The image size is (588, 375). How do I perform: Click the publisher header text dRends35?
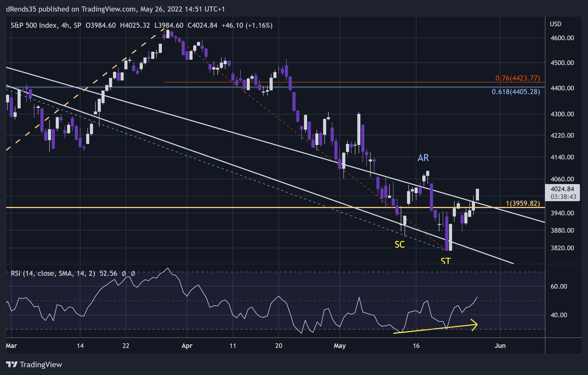[x=21, y=9]
